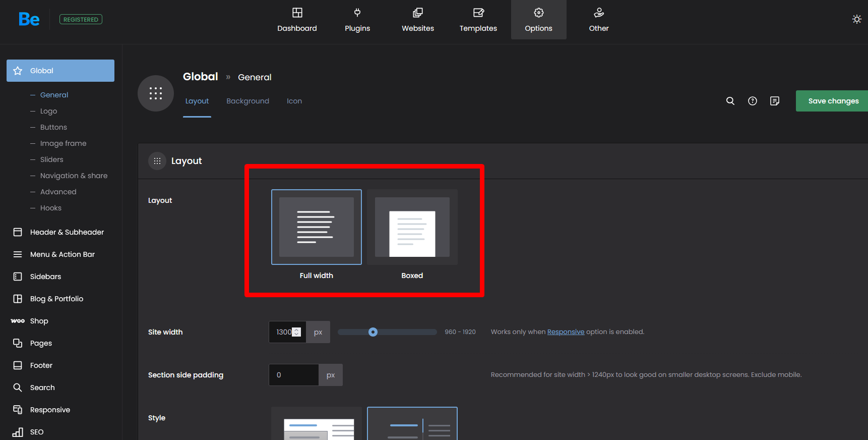Click the Save changes button
Viewport: 868px width, 440px height.
coord(833,101)
